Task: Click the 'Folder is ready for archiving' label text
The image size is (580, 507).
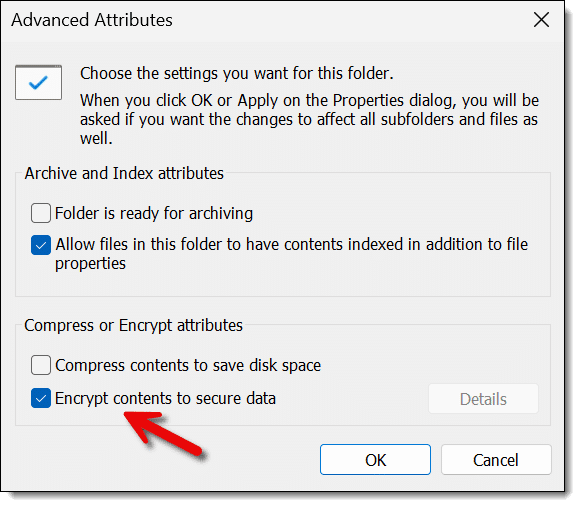Action: point(154,213)
